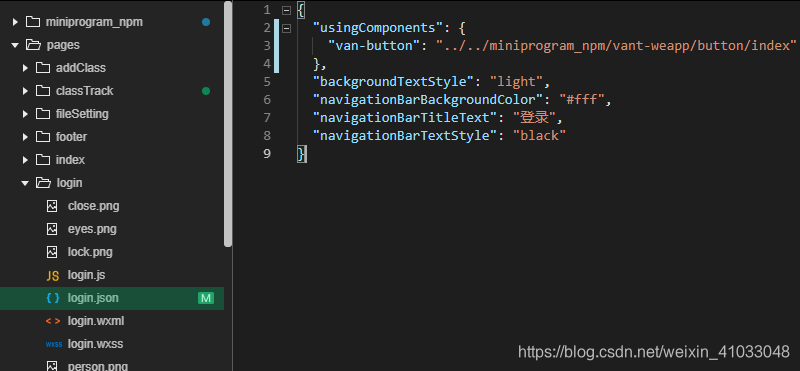This screenshot has width=800, height=371.
Task: Expand the classTrack folder arrow
Action: point(25,91)
